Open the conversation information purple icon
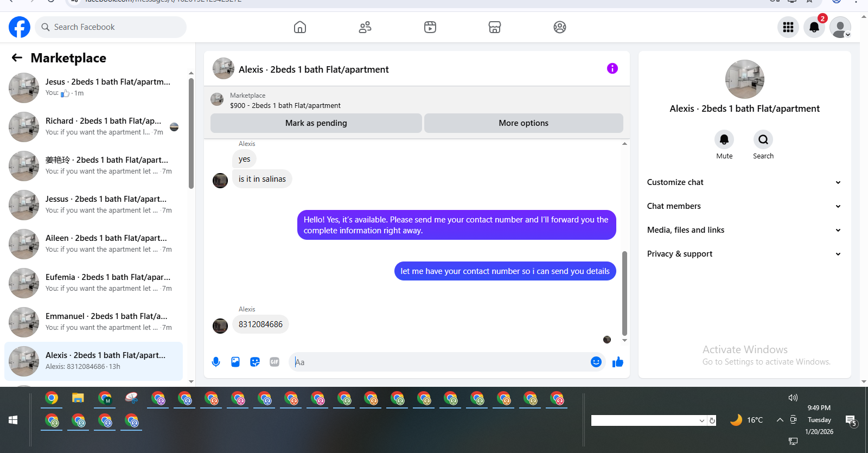 (612, 68)
